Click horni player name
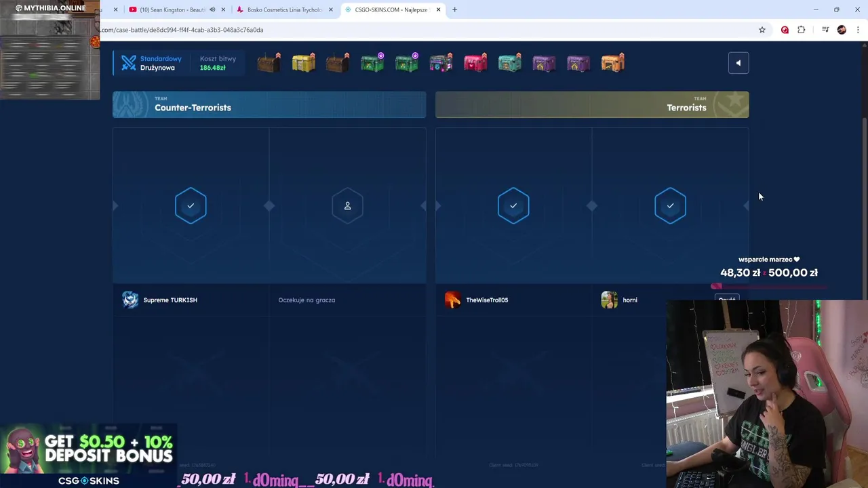868x488 pixels. point(630,300)
